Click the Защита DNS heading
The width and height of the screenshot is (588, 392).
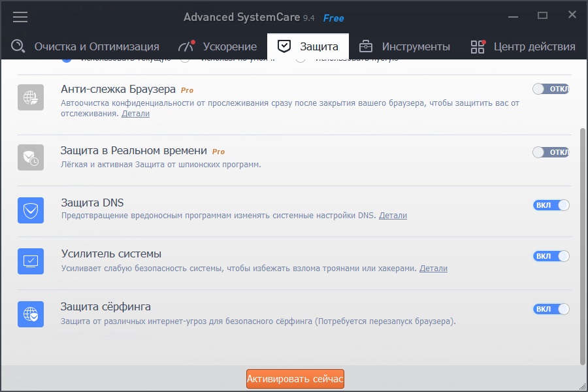tap(92, 203)
